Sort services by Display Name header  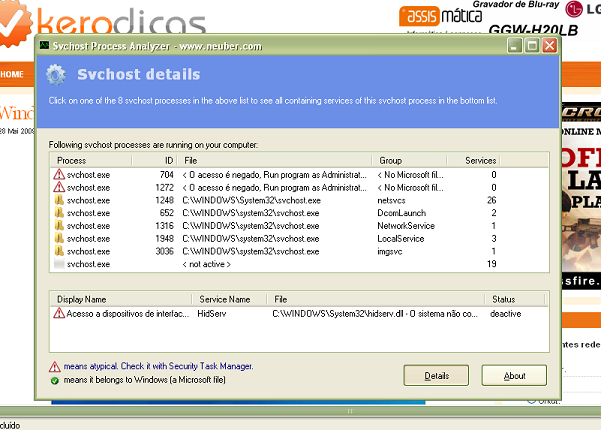(121, 299)
